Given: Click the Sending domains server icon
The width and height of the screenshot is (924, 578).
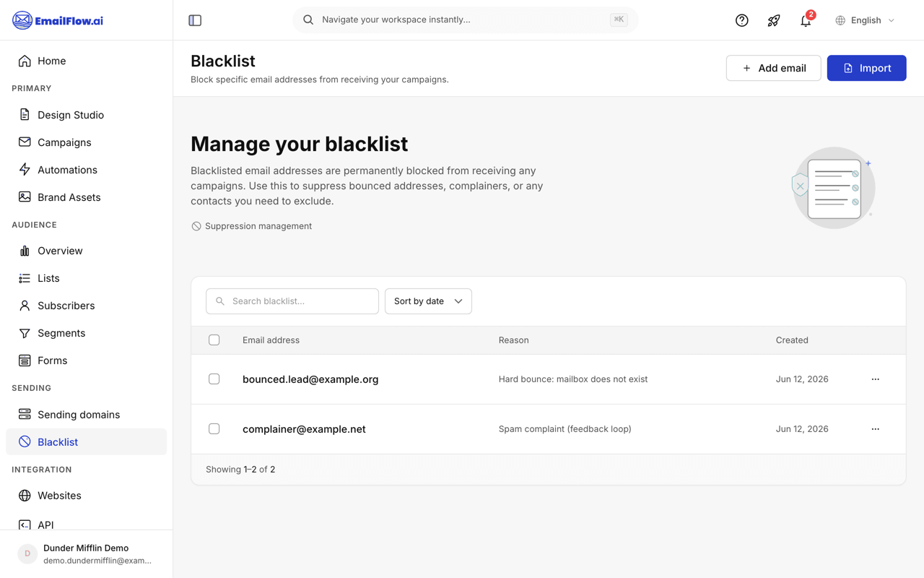Looking at the screenshot, I should (25, 415).
